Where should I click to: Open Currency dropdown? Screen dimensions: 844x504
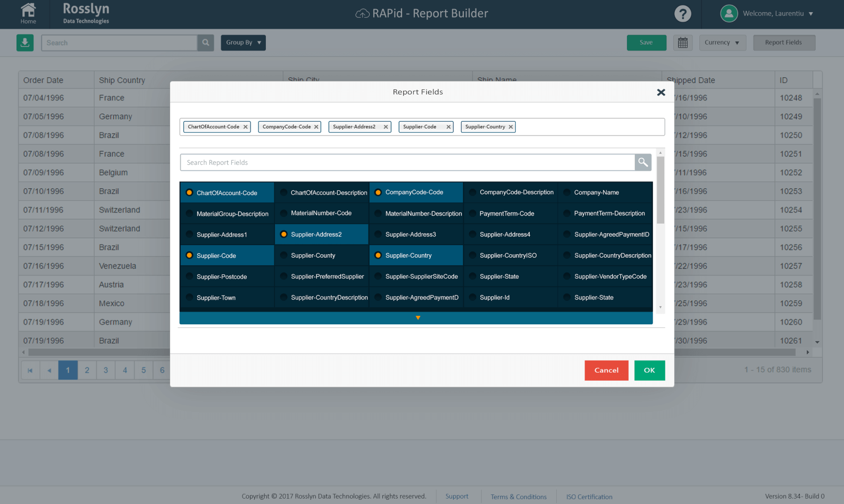(x=722, y=43)
